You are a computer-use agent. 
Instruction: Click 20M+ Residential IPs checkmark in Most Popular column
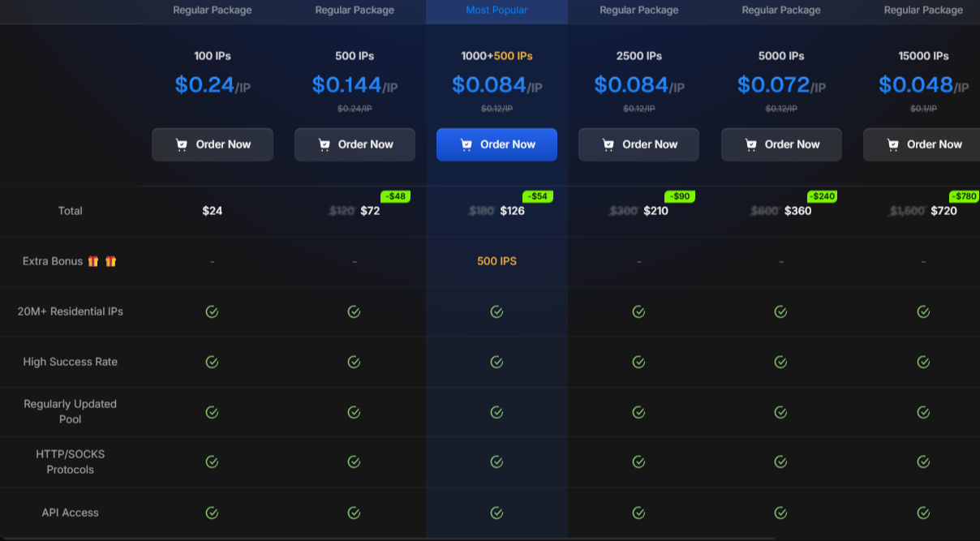(x=496, y=311)
